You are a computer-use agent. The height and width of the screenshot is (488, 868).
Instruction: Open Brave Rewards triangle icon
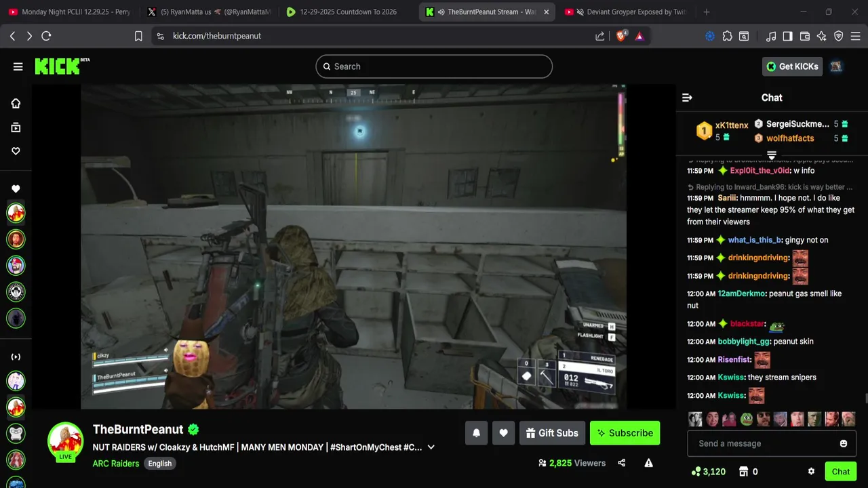point(639,36)
